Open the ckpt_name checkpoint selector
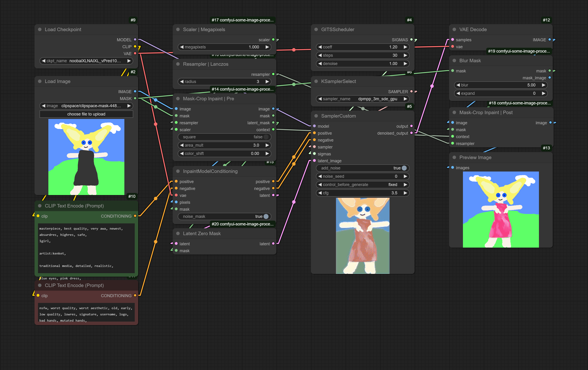This screenshot has width=588, height=370. 86,61
